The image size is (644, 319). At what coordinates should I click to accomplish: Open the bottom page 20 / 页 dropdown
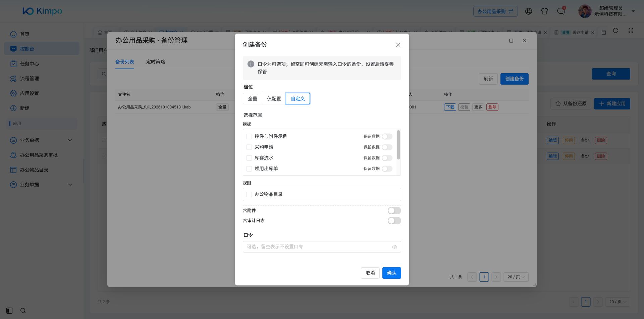[x=618, y=302]
